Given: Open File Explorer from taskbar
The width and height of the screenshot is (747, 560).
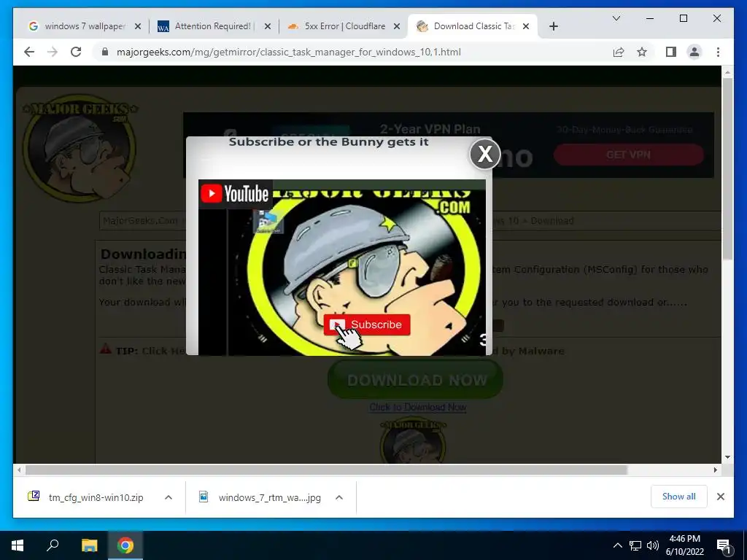Looking at the screenshot, I should [x=89, y=545].
